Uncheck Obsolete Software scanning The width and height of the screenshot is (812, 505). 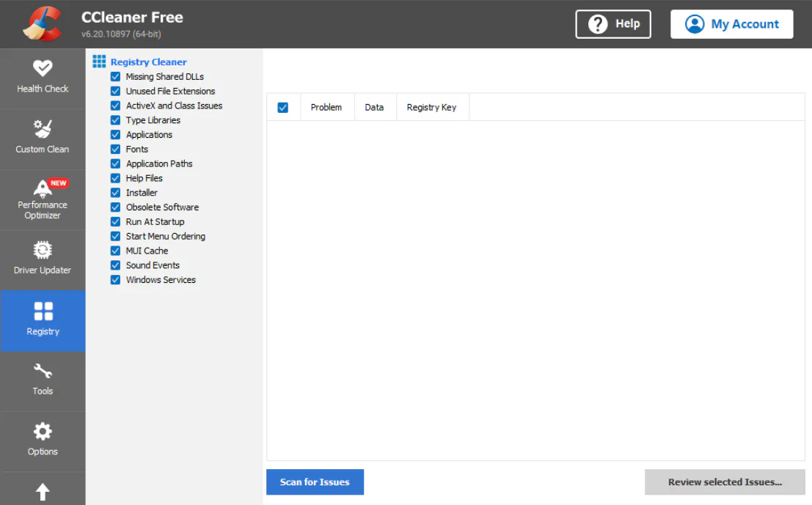pyautogui.click(x=115, y=207)
